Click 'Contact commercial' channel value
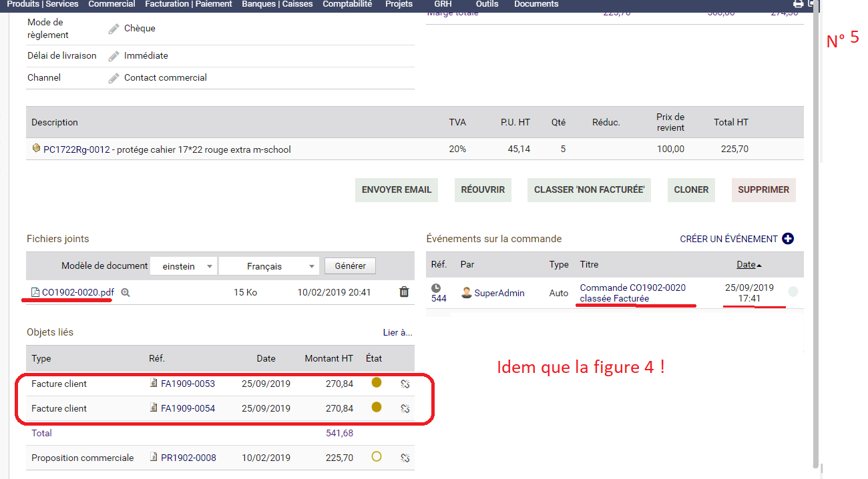 166,77
